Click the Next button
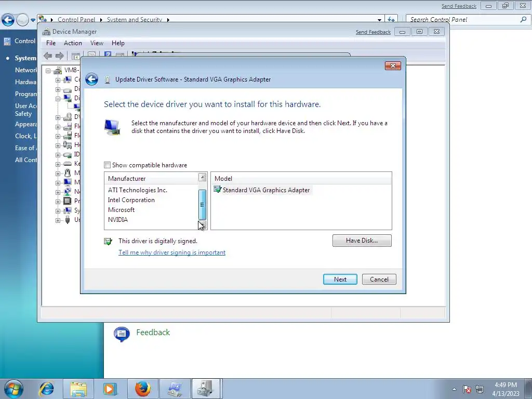 click(340, 279)
